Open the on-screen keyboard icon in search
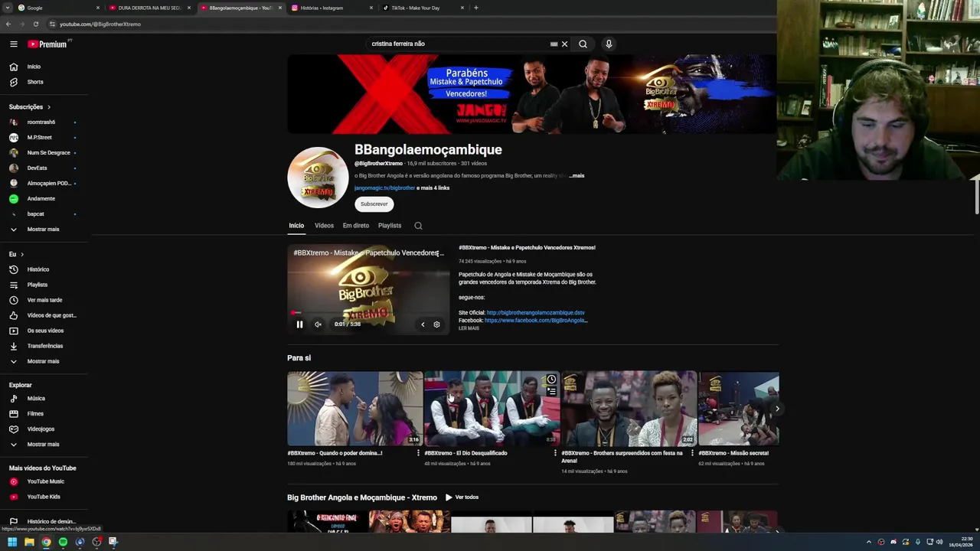Viewport: 980px width, 551px height. coord(554,44)
